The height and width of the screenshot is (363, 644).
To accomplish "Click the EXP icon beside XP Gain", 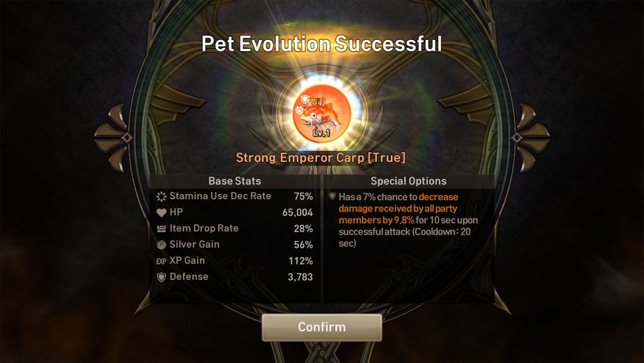I will pyautogui.click(x=161, y=261).
